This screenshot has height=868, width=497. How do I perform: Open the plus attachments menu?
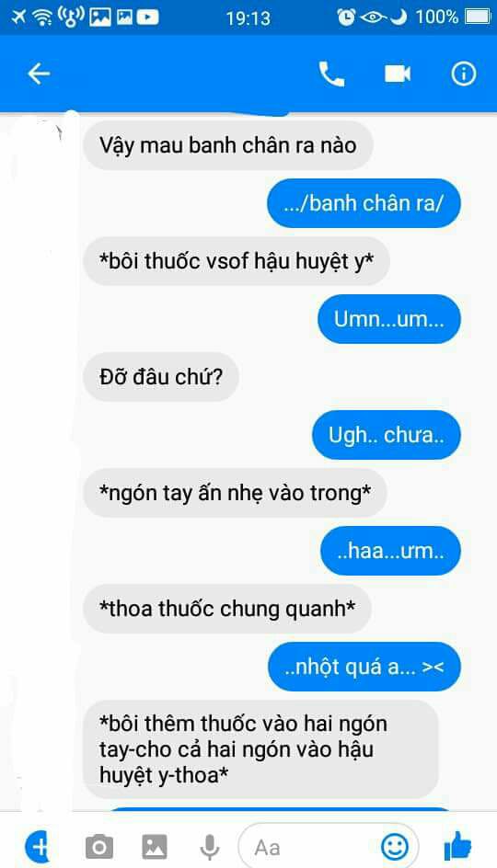click(x=37, y=847)
